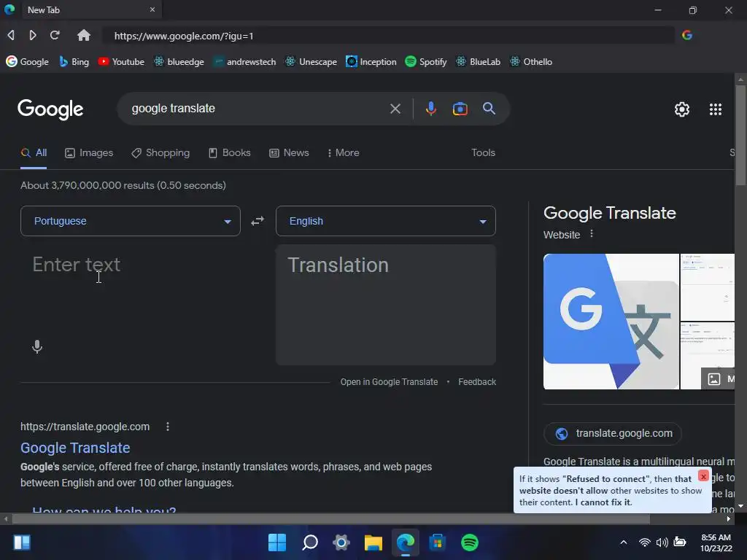Switch to the All results tab

point(34,153)
